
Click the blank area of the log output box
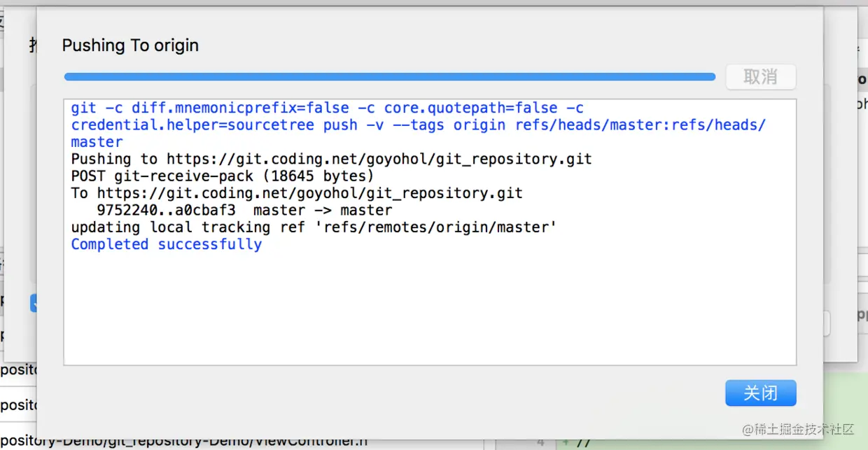[430, 308]
